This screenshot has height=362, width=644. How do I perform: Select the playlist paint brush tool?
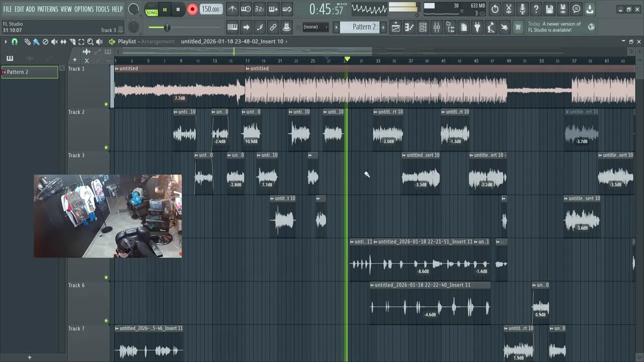click(x=36, y=42)
